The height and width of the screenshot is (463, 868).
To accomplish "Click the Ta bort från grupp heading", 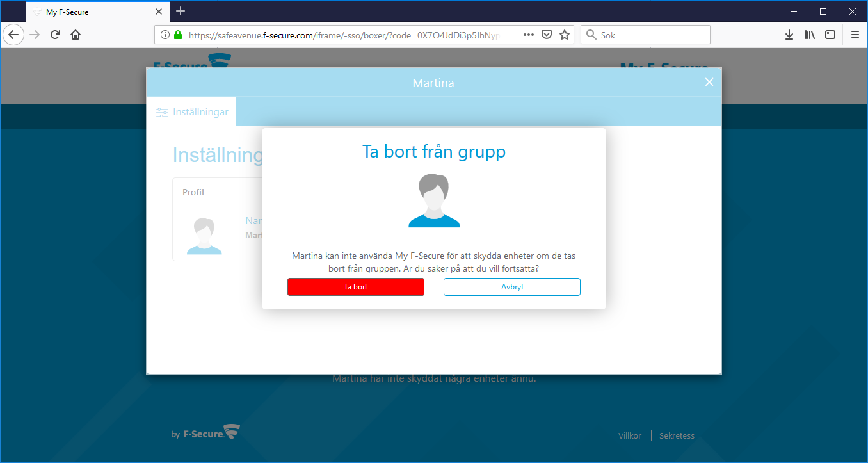I will pyautogui.click(x=434, y=151).
